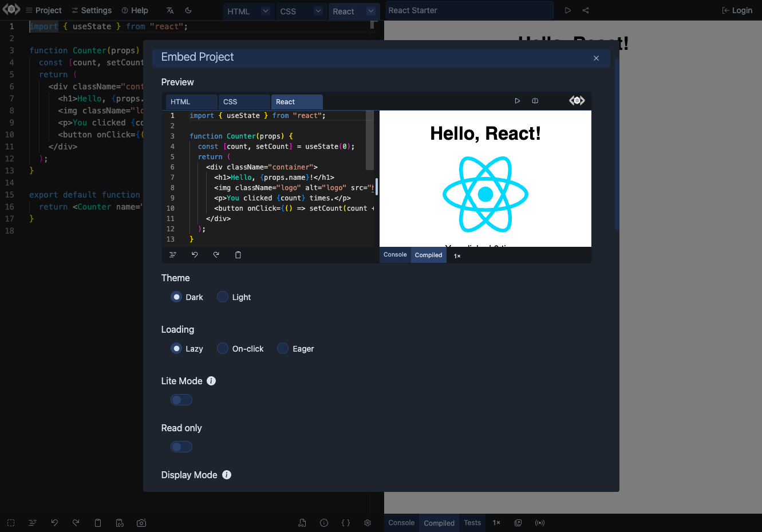Image resolution: width=762 pixels, height=532 pixels.
Task: Turn on the Read only switch
Action: tap(181, 447)
